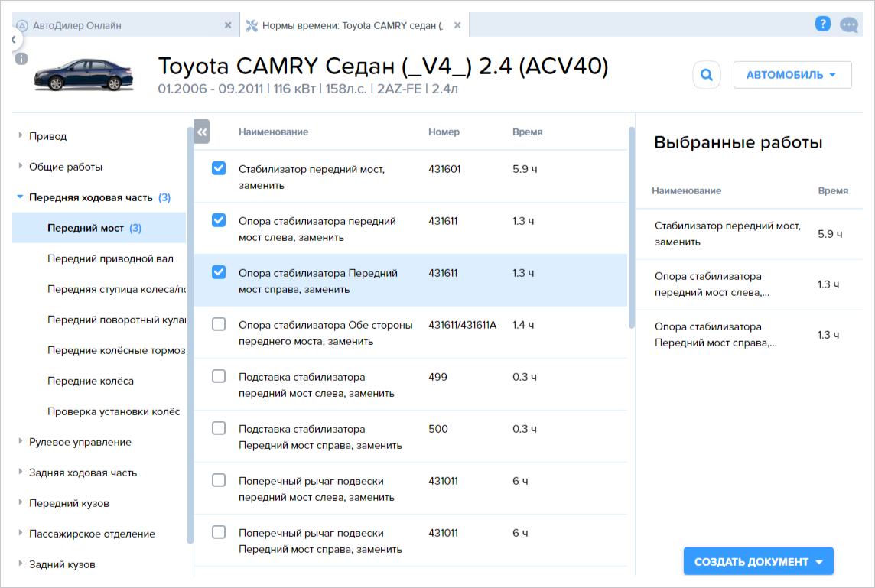
Task: Click the Номер column header
Action: [x=444, y=132]
